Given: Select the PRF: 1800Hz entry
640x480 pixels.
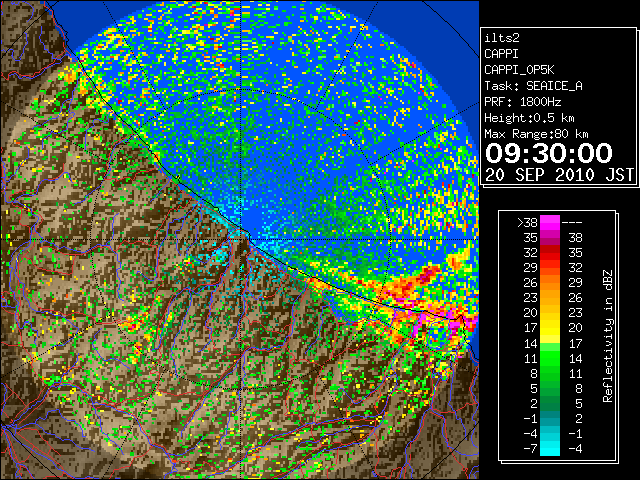Looking at the screenshot, I should tap(522, 102).
